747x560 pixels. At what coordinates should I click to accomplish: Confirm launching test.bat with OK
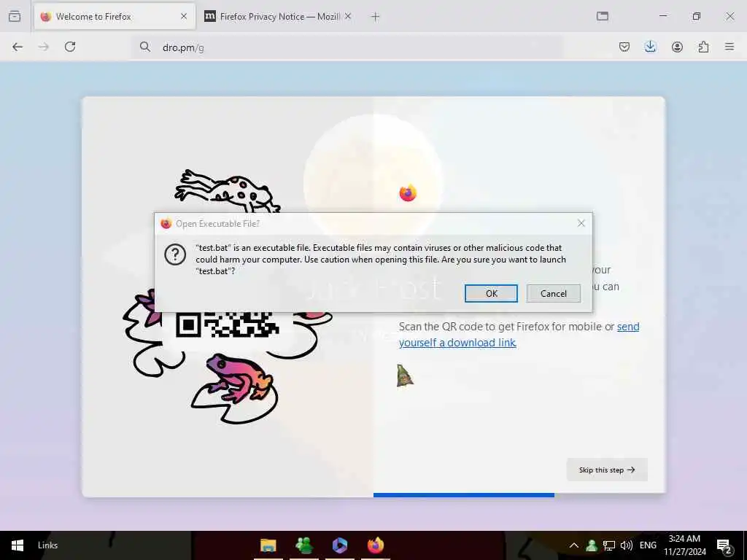click(x=491, y=293)
